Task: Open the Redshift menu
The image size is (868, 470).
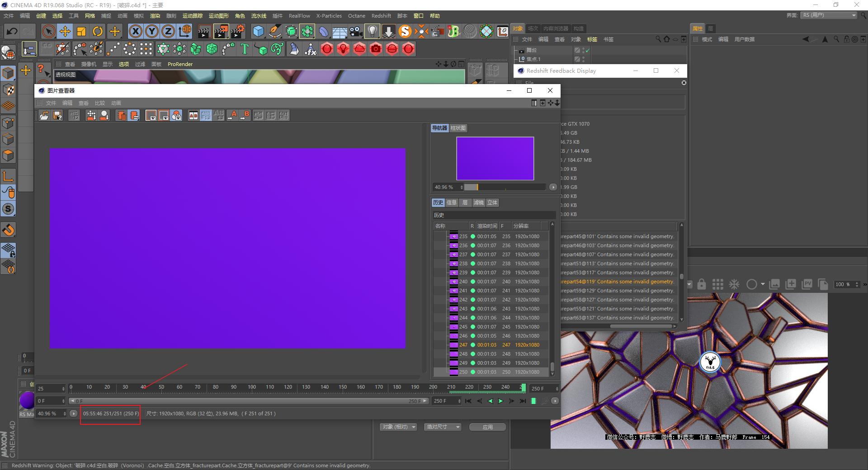Action: coord(381,15)
